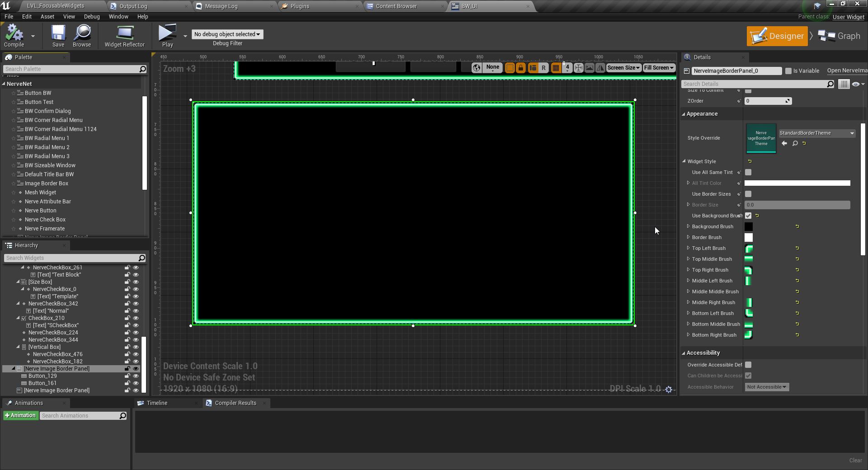Toggle grid snapping icon

(556, 68)
